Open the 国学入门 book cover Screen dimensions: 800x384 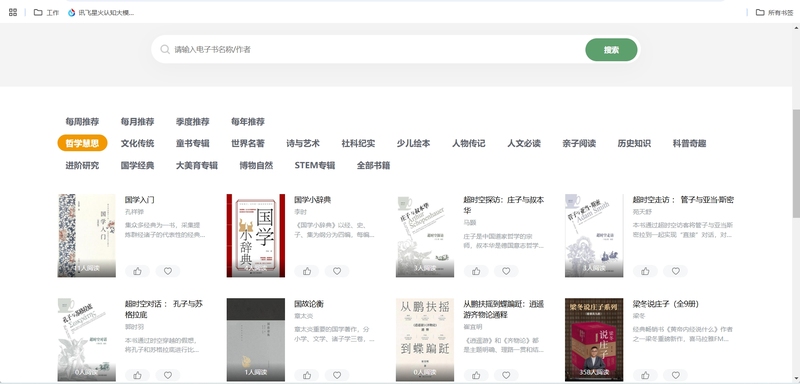click(87, 236)
